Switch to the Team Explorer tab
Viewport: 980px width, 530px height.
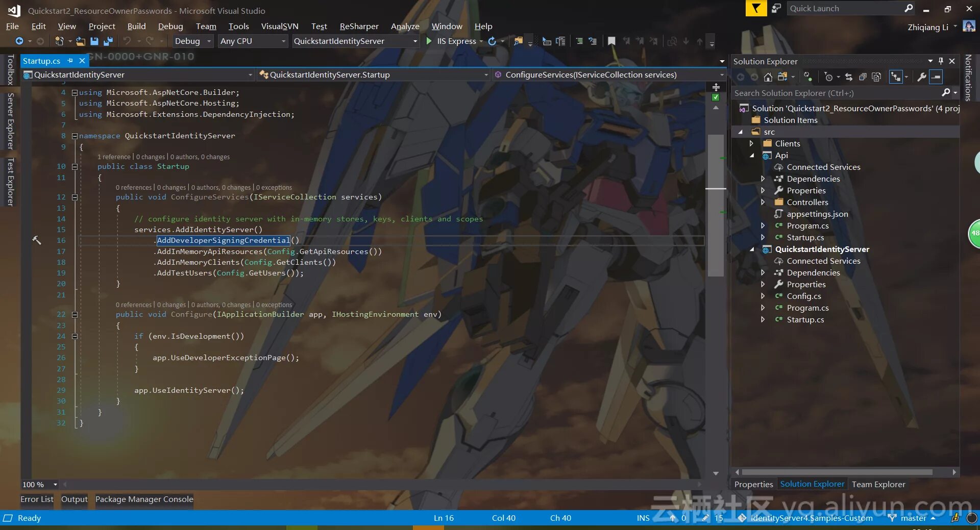(x=878, y=485)
